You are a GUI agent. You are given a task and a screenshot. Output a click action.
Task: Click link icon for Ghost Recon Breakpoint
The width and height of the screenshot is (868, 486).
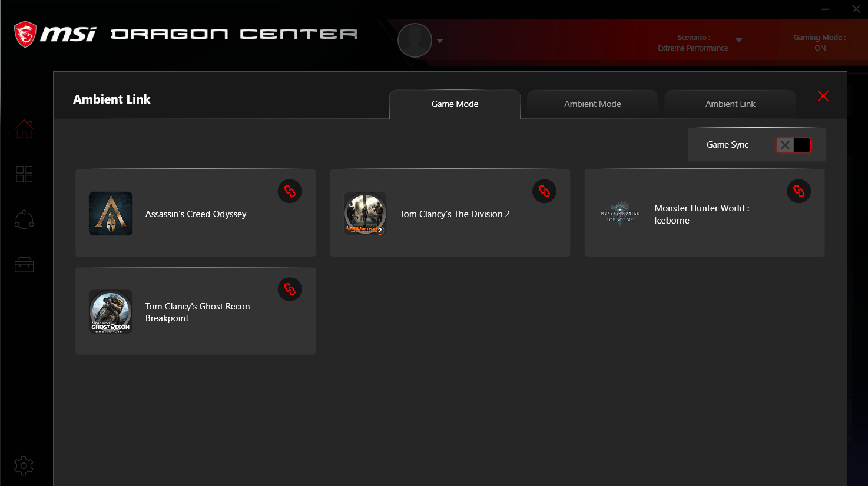(290, 289)
